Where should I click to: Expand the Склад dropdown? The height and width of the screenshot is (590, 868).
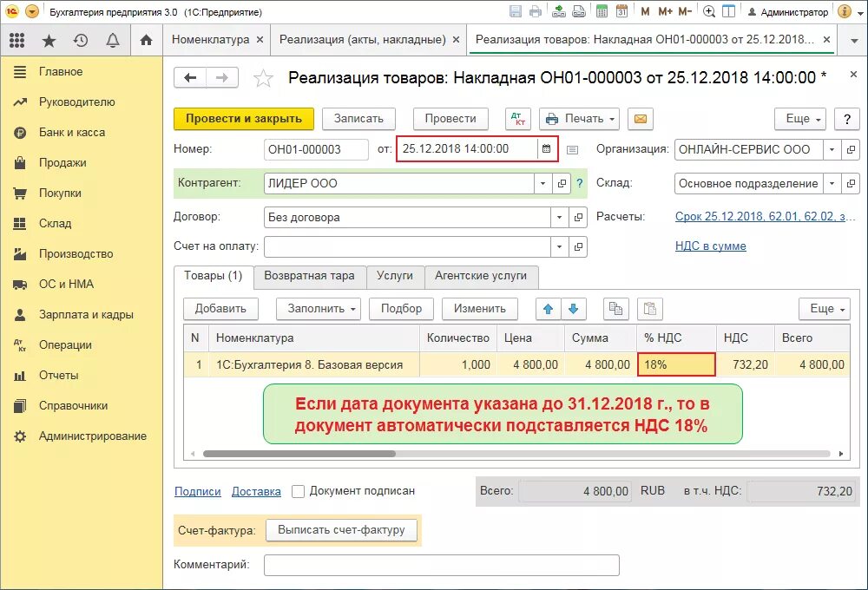832,184
